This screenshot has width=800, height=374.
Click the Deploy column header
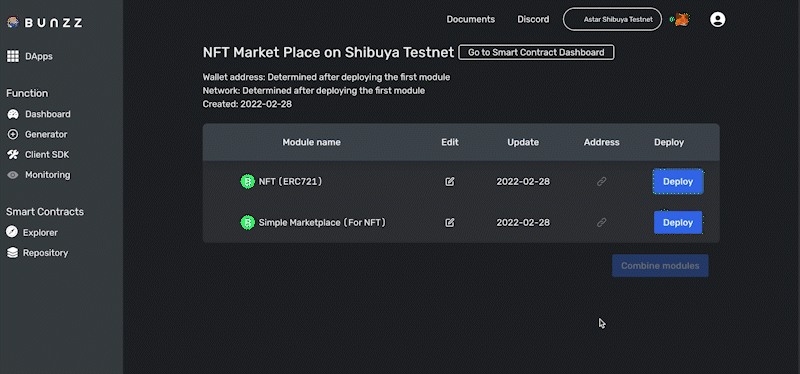(x=669, y=142)
